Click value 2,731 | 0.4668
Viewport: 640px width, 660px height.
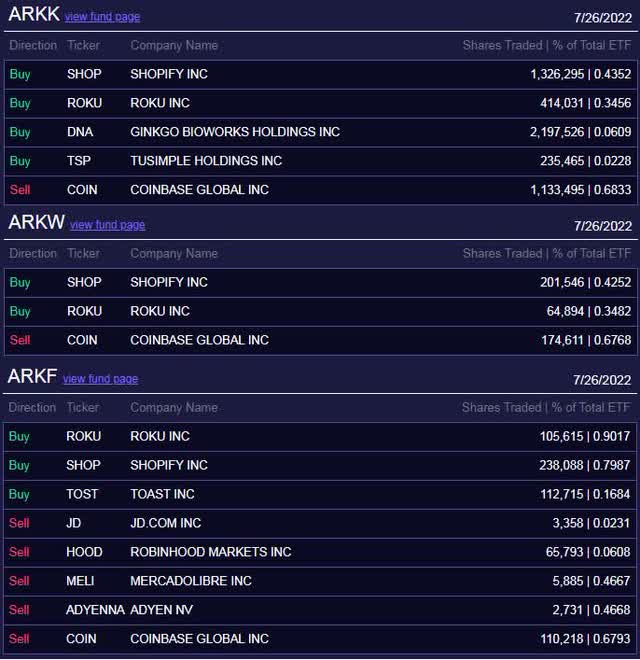(591, 610)
